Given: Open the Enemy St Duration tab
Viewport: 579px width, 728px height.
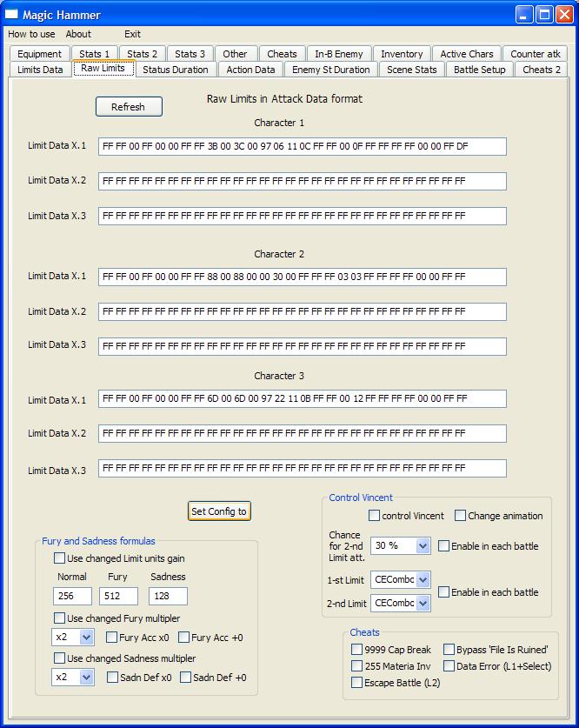Looking at the screenshot, I should 330,70.
